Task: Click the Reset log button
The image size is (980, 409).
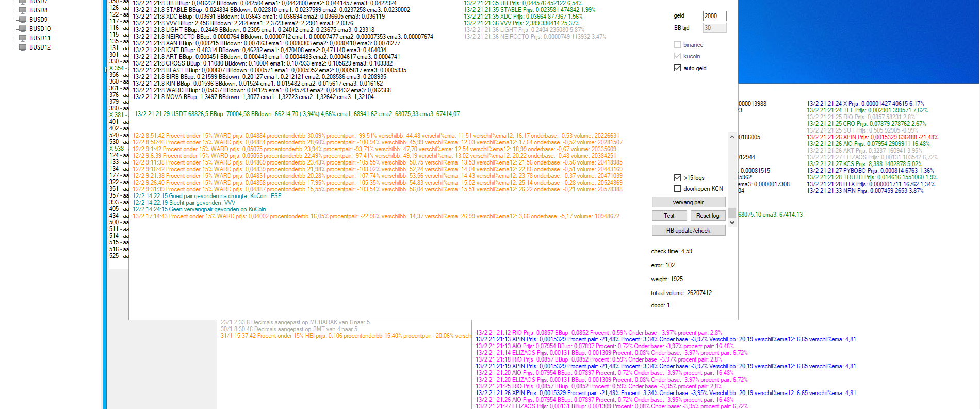Action: 708,216
